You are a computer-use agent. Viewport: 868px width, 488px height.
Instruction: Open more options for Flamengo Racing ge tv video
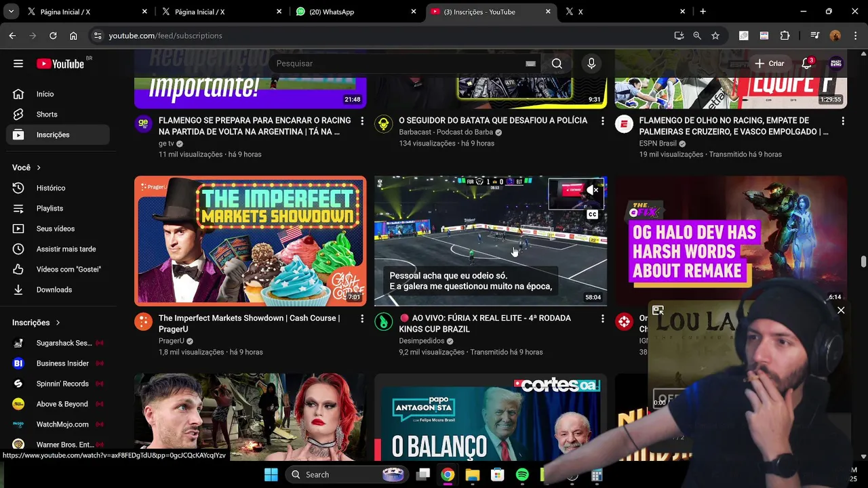click(362, 121)
